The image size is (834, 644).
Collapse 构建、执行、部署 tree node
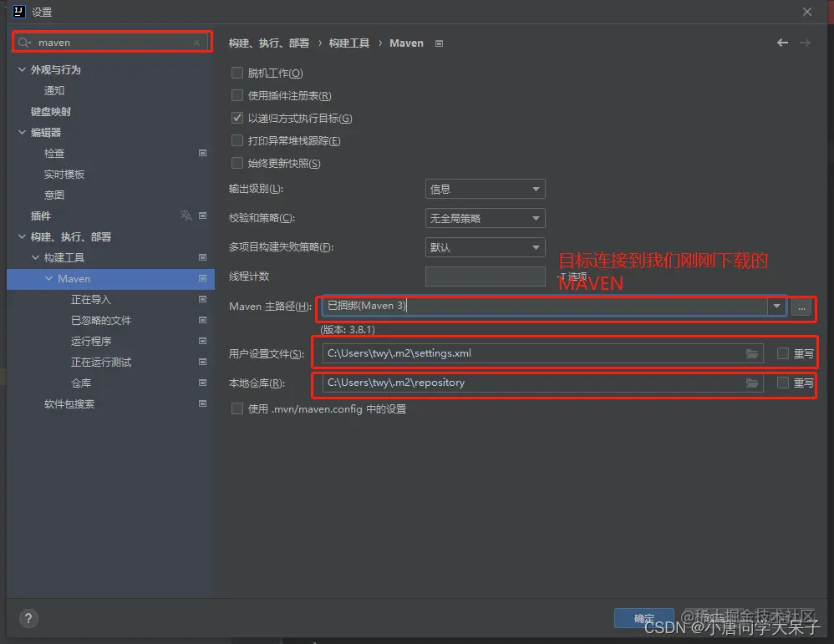[22, 236]
